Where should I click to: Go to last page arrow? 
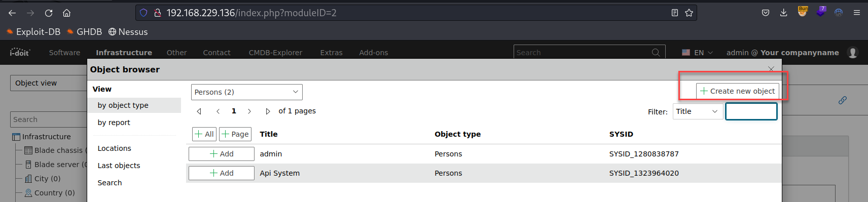pos(268,111)
